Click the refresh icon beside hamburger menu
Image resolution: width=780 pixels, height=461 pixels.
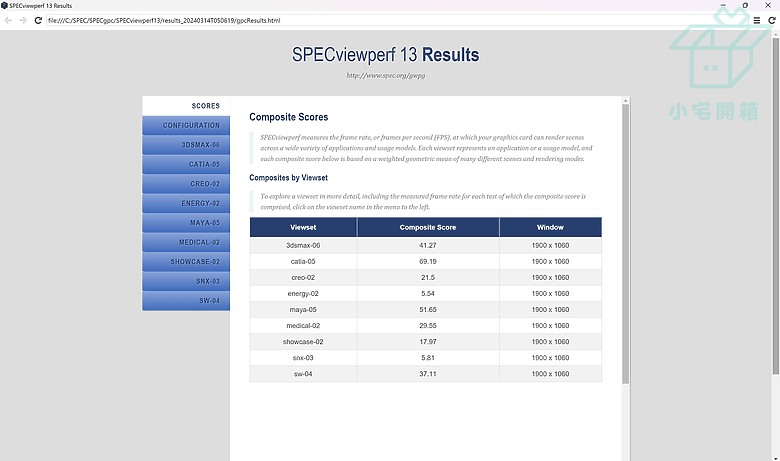(x=772, y=20)
